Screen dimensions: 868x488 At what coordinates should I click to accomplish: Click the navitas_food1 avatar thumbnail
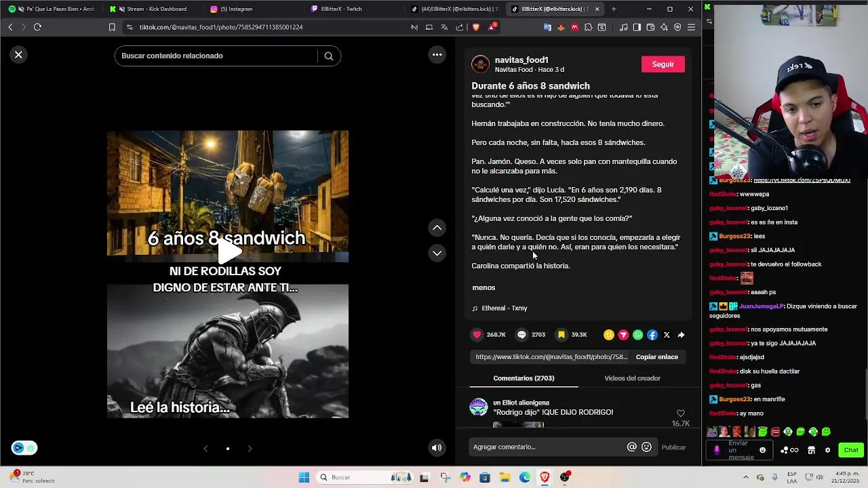(x=480, y=64)
